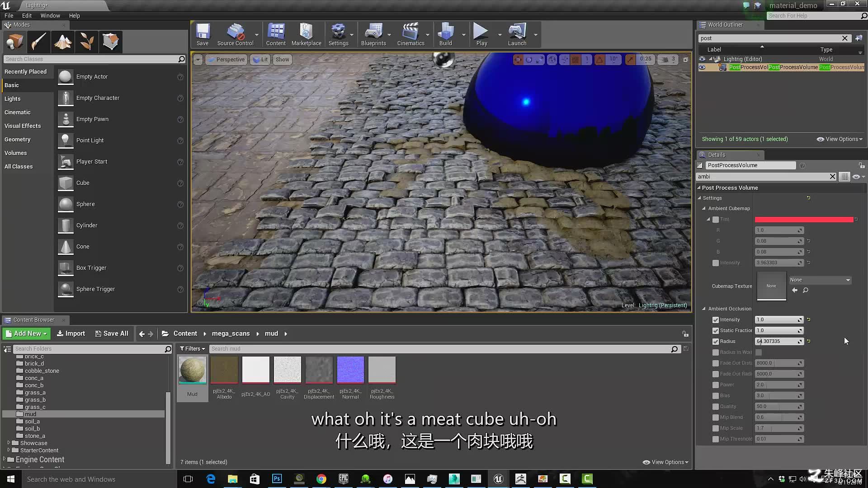The height and width of the screenshot is (488, 868).
Task: Select the Foliage mode icon
Action: coord(86,42)
